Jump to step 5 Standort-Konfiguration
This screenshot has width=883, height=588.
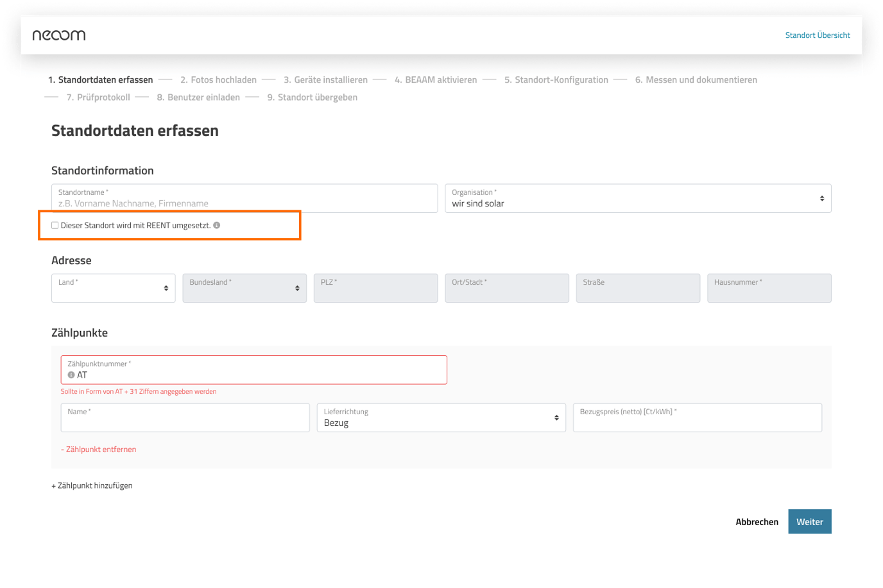click(x=556, y=80)
